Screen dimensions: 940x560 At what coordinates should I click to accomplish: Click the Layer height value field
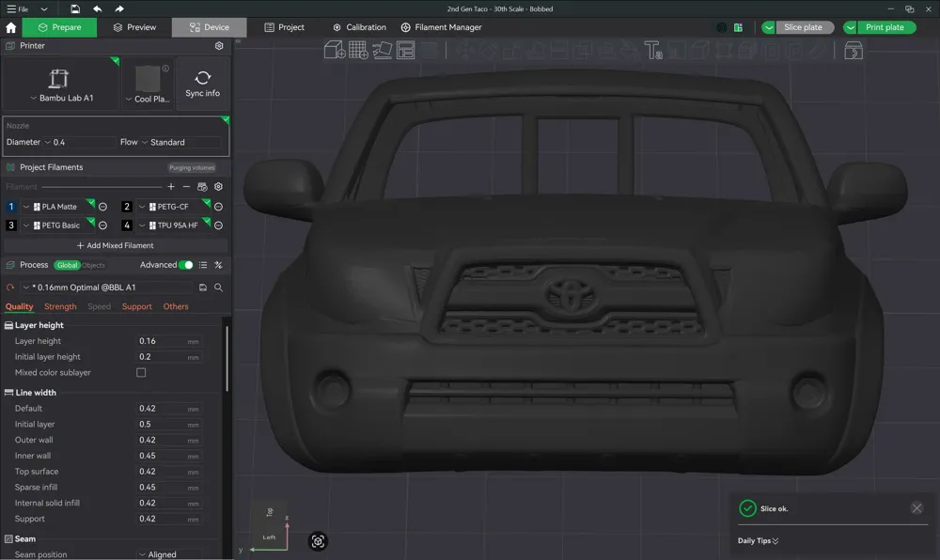click(169, 341)
